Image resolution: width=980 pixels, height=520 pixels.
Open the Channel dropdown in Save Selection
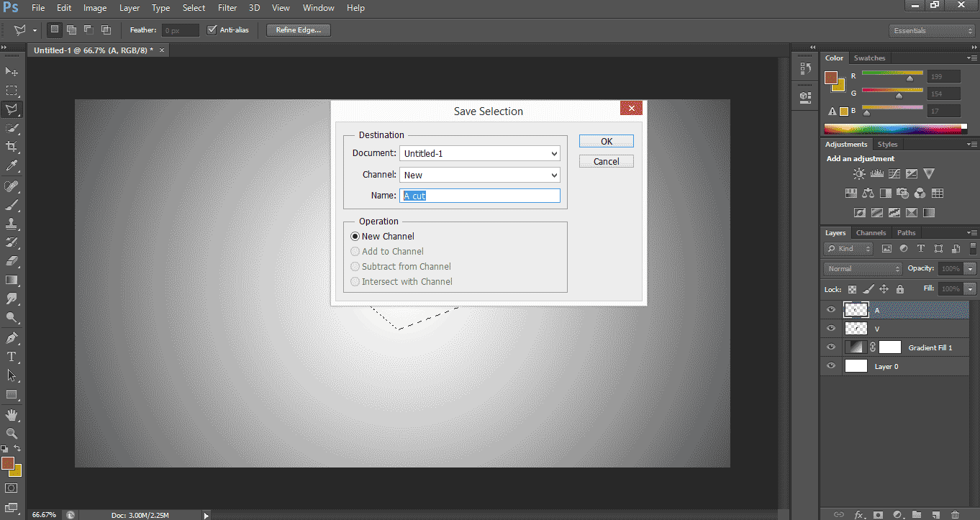tap(479, 175)
